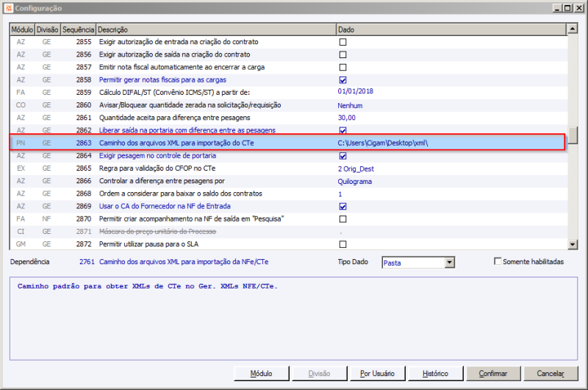Click the Módulo button

(262, 374)
